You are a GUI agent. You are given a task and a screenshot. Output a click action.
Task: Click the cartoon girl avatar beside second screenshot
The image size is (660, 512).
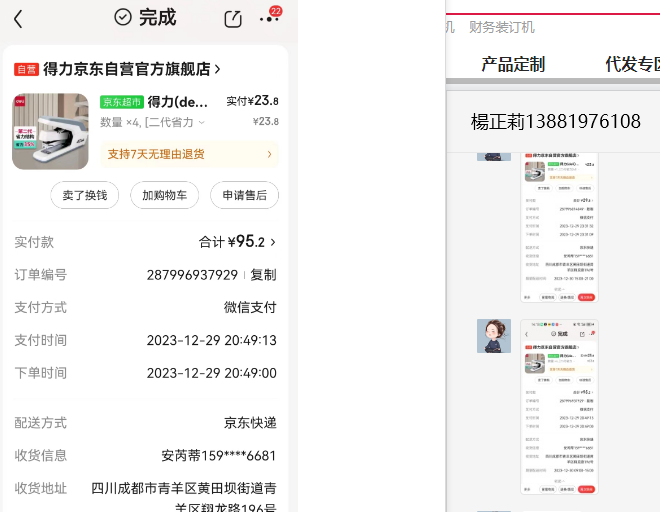[x=494, y=336]
